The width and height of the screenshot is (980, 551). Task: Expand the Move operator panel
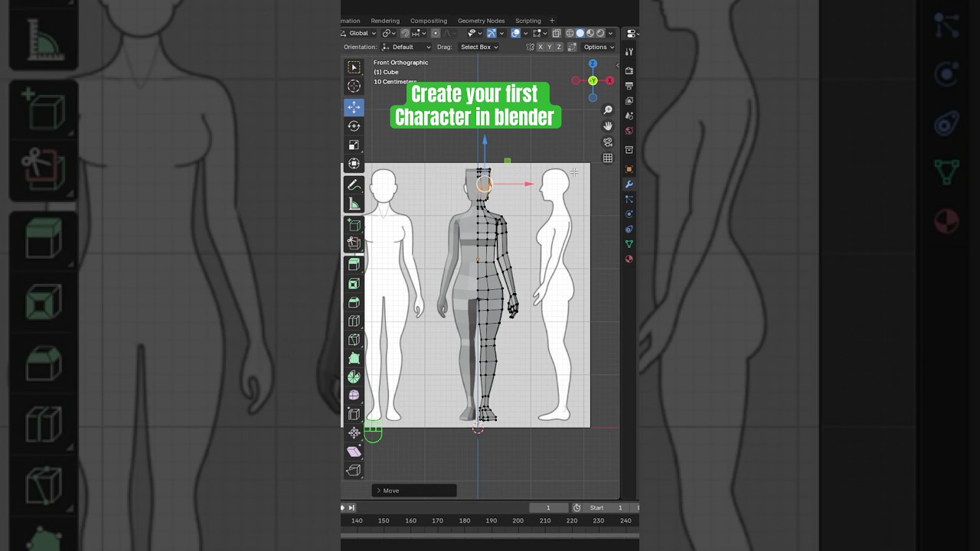[x=414, y=491]
